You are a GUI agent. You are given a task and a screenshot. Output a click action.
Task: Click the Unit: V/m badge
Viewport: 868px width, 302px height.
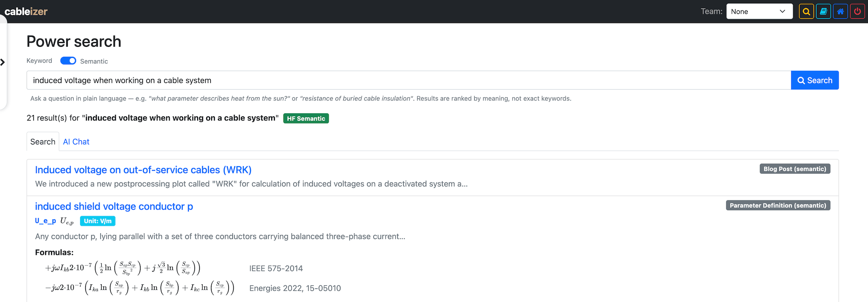98,221
